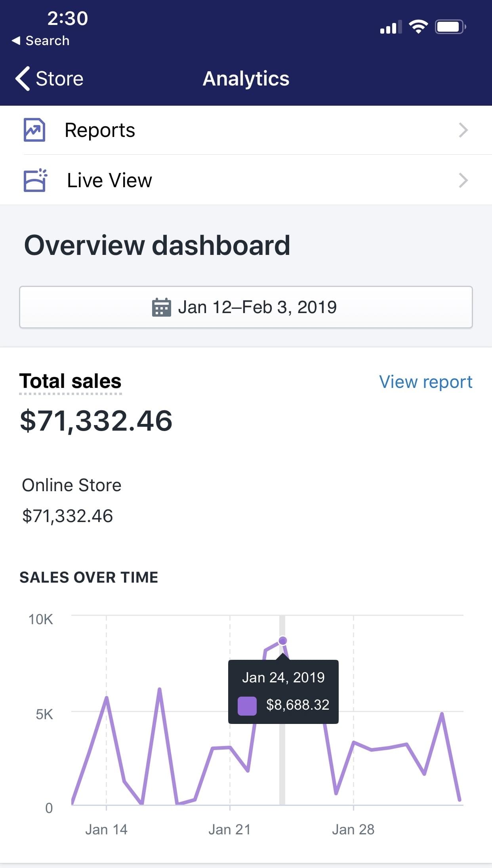Tap the View report link

[425, 382]
